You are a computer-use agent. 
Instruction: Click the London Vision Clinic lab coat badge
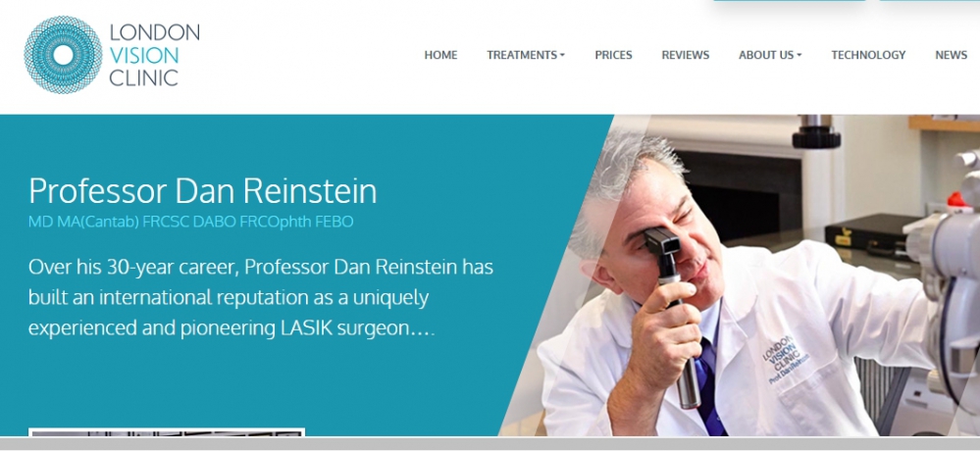coord(785,359)
